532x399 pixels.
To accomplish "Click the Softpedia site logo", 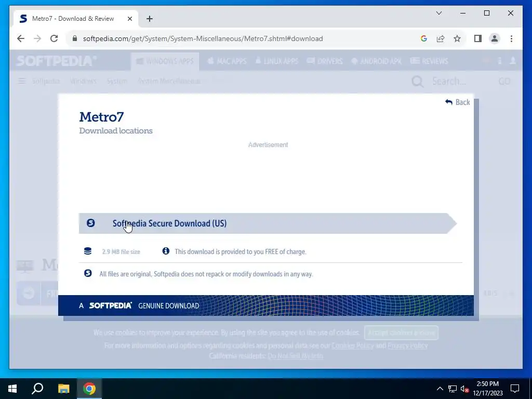I will click(56, 61).
